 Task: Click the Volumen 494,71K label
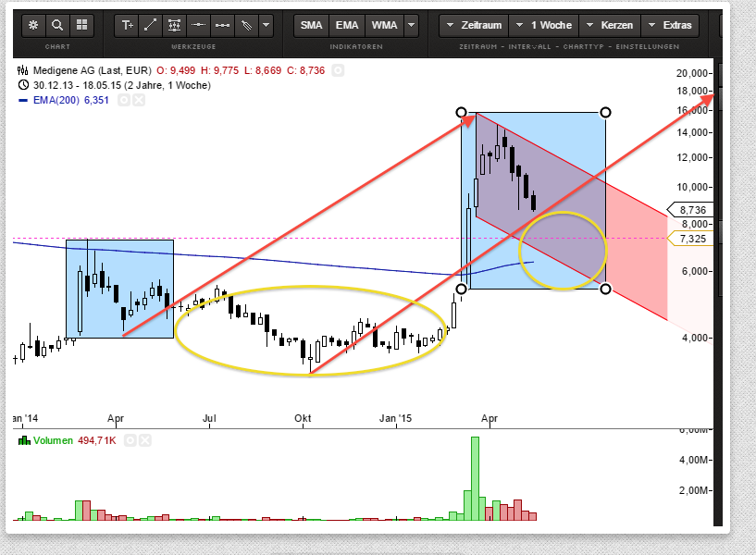pos(75,440)
